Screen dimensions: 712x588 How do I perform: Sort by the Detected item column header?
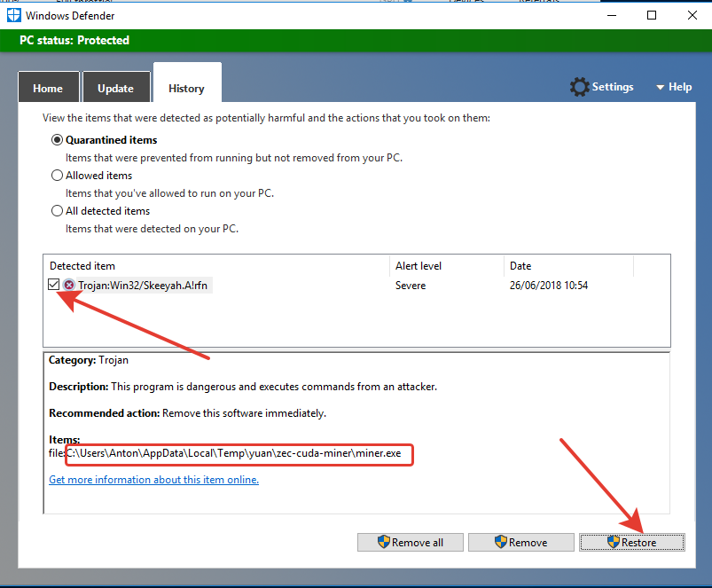click(x=216, y=266)
